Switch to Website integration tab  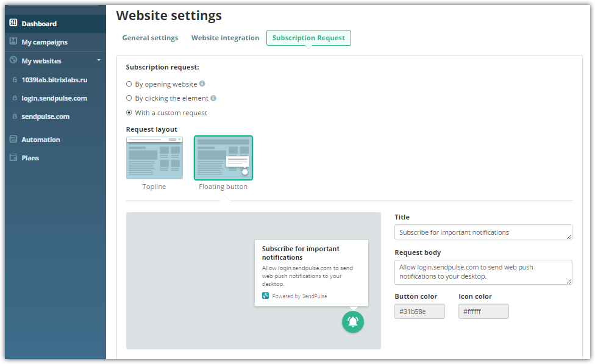point(225,38)
